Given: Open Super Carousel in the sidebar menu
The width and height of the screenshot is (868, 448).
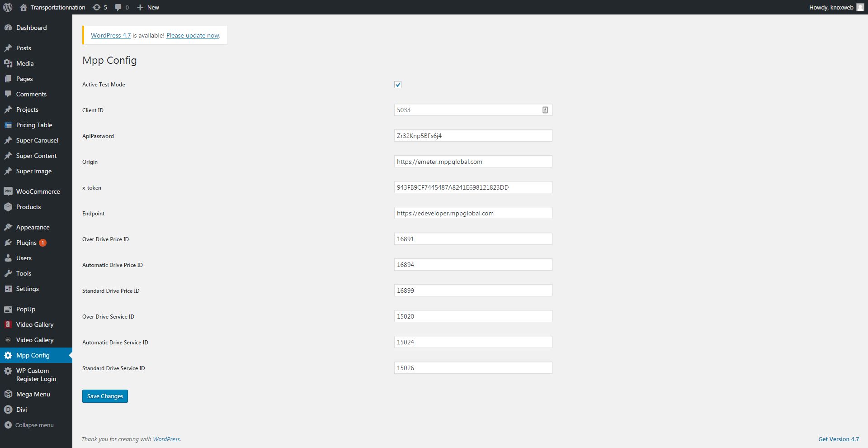Looking at the screenshot, I should [36, 140].
